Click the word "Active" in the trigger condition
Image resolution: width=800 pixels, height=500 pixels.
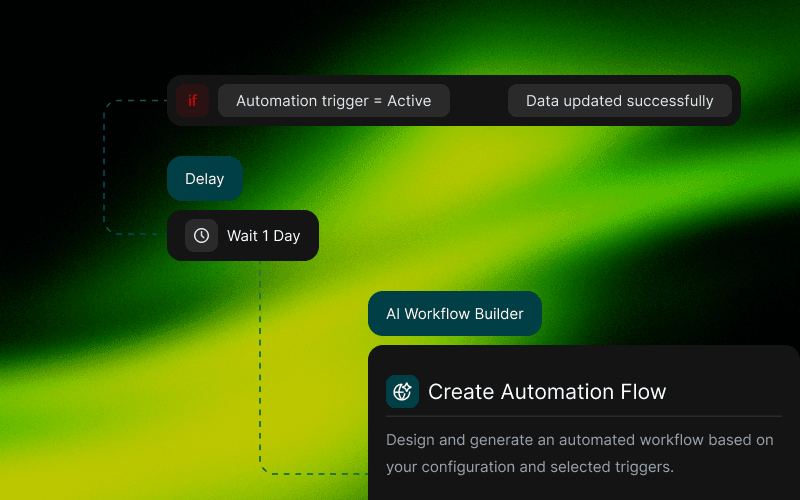click(409, 101)
